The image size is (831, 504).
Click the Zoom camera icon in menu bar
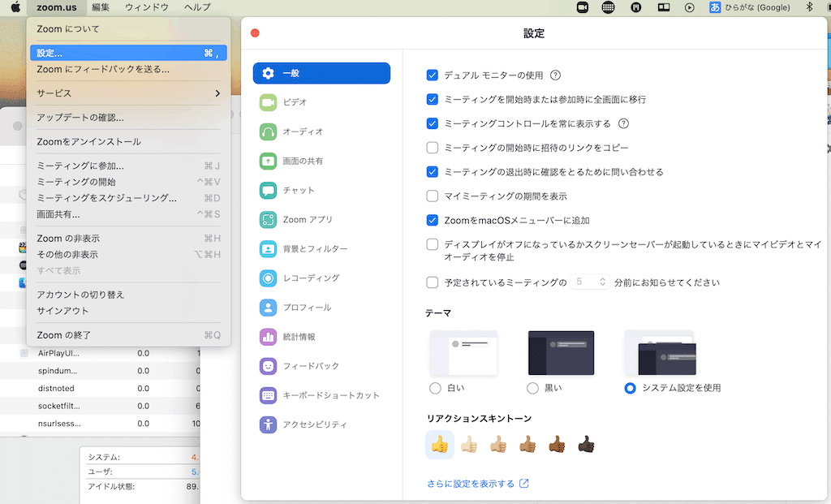(583, 7)
